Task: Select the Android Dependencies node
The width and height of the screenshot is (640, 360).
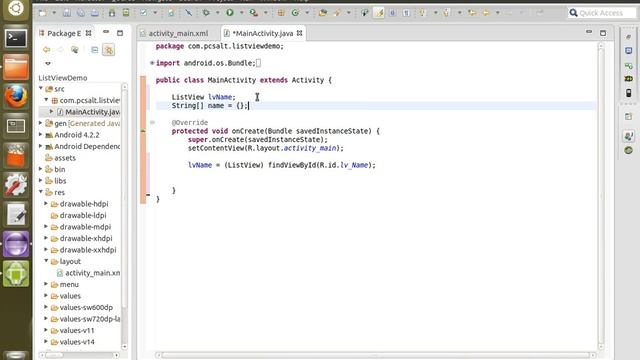Action: tap(82, 146)
